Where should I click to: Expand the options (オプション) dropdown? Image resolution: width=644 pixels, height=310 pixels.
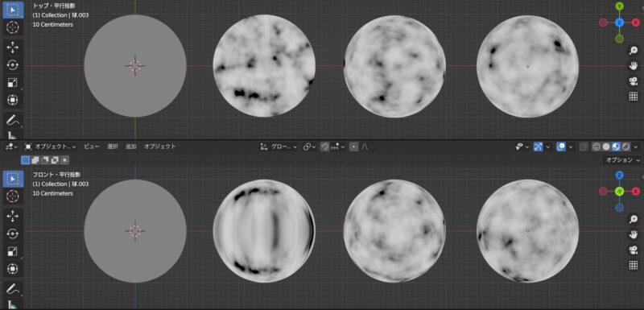click(623, 159)
